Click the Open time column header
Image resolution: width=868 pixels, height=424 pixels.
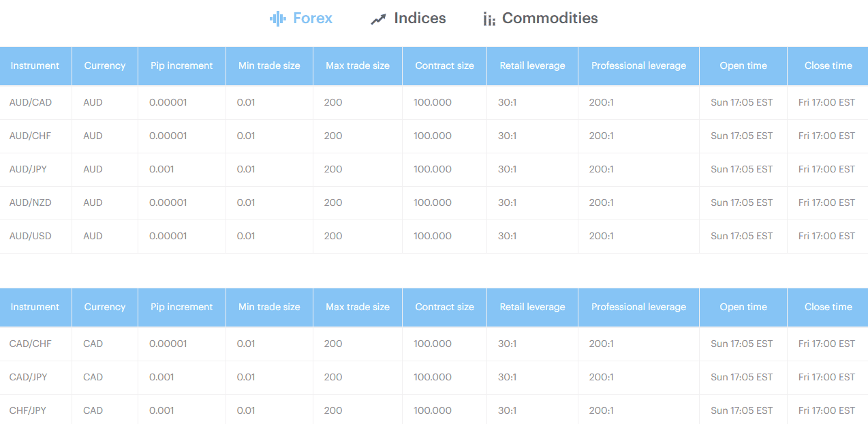click(x=743, y=65)
